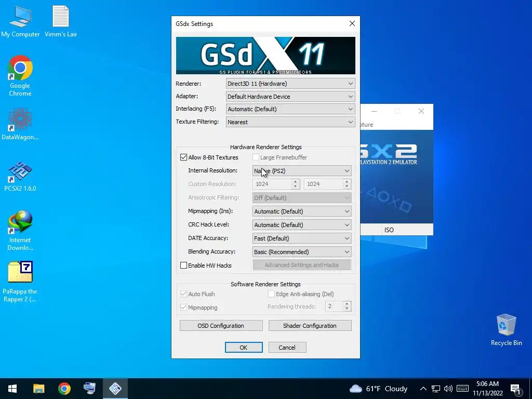The image size is (532, 399).
Task: Click first Custom Resolution value field
Action: coord(272,184)
